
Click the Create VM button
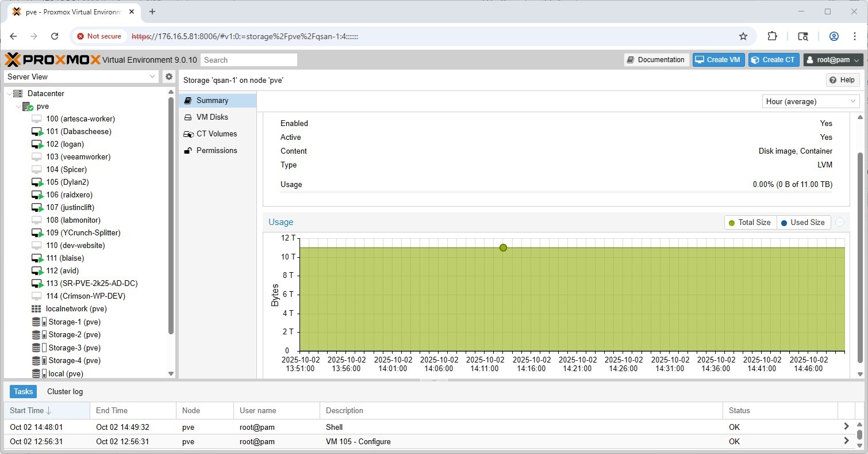coord(718,60)
